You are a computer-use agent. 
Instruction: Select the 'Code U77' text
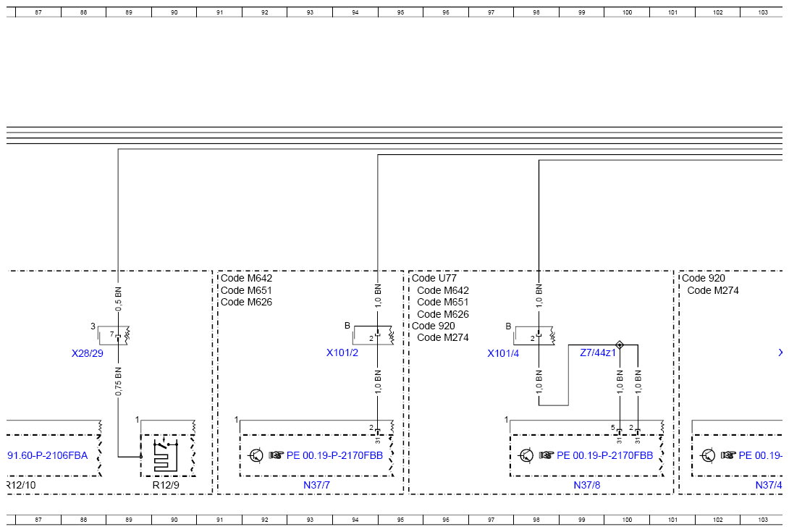434,279
